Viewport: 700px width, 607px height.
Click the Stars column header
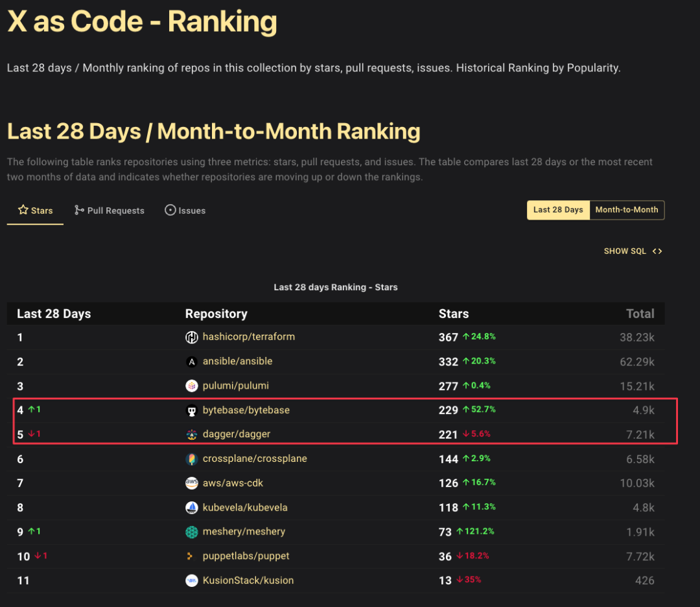[453, 314]
